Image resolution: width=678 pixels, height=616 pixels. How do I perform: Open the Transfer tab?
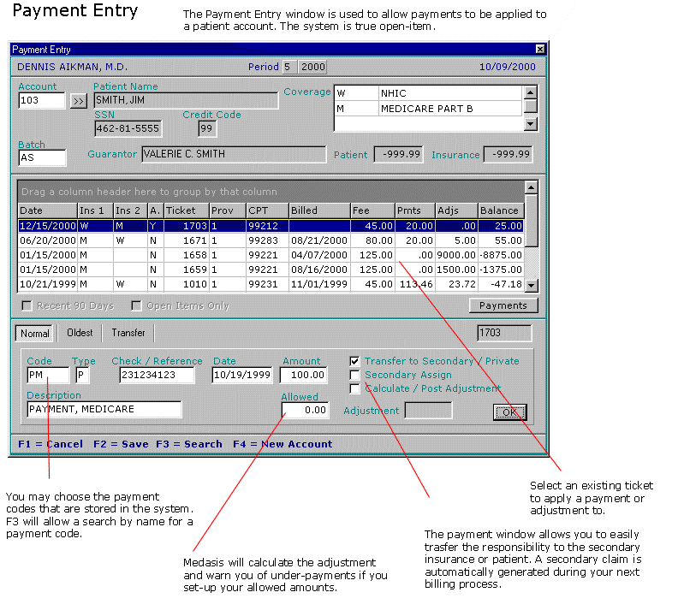coord(128,333)
